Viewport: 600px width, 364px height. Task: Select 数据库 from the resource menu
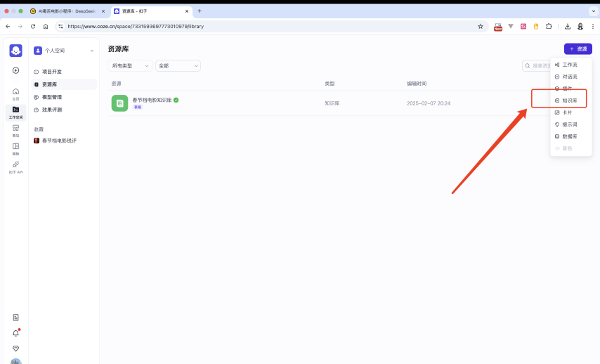coord(569,136)
